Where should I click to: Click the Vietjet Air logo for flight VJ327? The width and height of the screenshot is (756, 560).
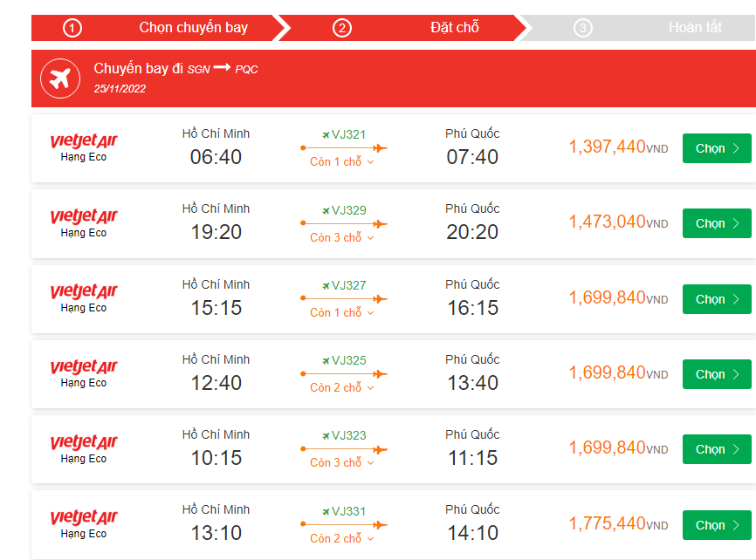pyautogui.click(x=84, y=291)
